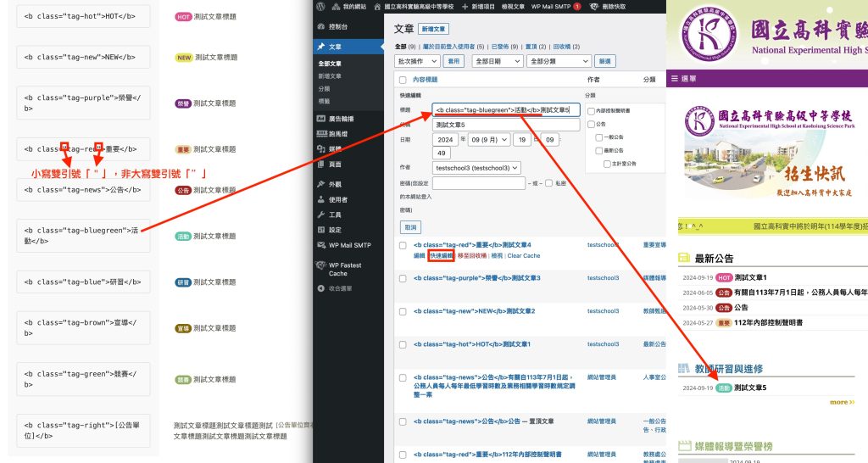Tick the select-all checkbox beside 內容標題
This screenshot has width=868, height=463.
tap(403, 79)
